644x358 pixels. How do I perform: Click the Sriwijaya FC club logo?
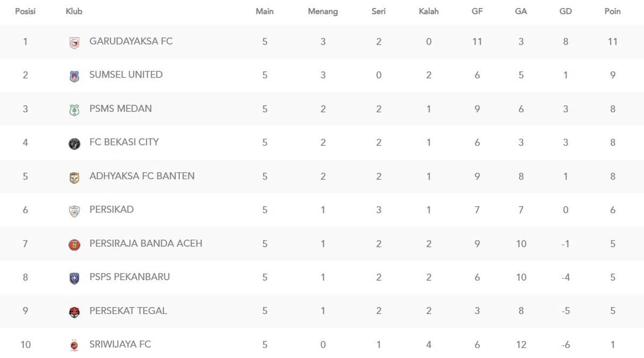click(75, 345)
